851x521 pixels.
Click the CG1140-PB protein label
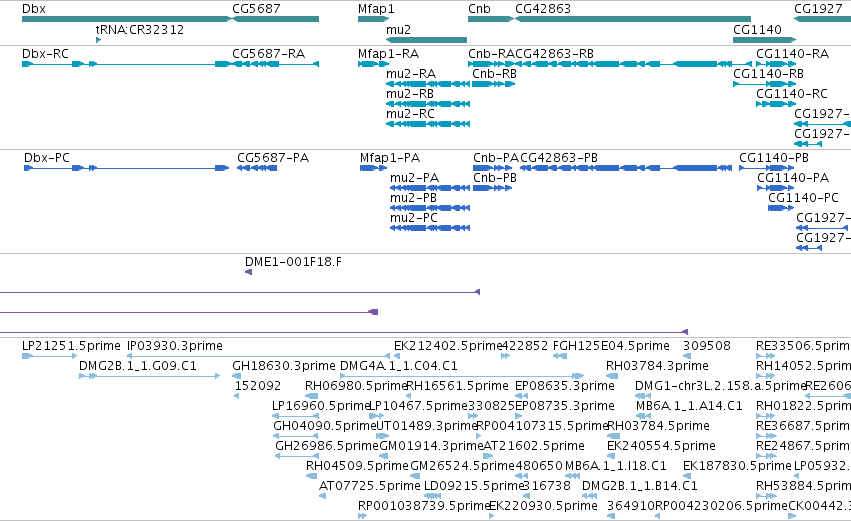click(x=774, y=157)
